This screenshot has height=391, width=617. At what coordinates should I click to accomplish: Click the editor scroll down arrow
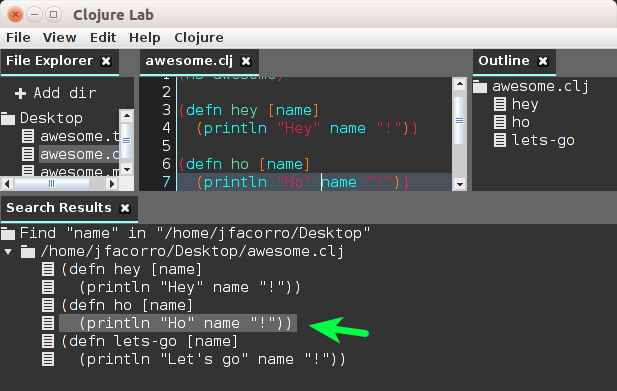point(460,184)
